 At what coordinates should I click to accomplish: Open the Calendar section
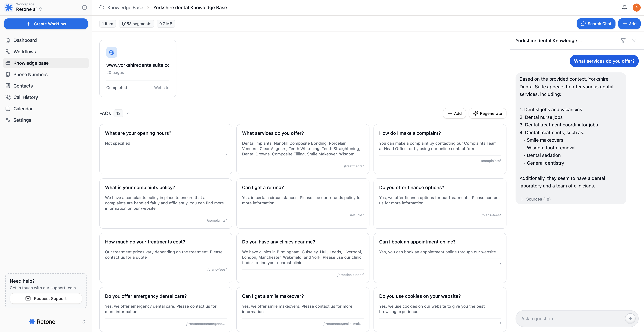coord(23,108)
